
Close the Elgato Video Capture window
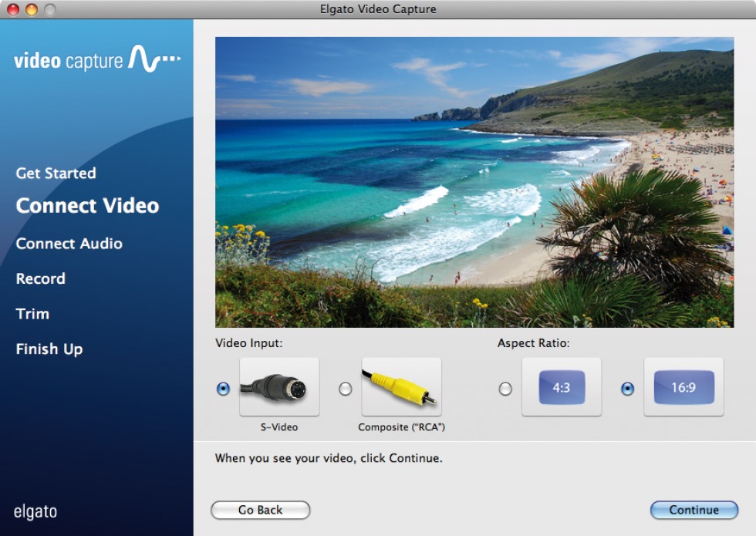tap(13, 9)
